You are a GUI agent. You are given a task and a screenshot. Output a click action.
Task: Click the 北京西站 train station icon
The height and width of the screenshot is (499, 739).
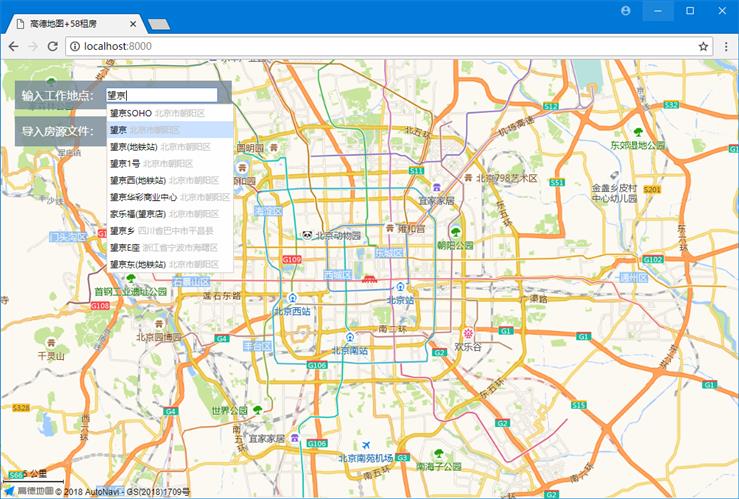click(292, 298)
